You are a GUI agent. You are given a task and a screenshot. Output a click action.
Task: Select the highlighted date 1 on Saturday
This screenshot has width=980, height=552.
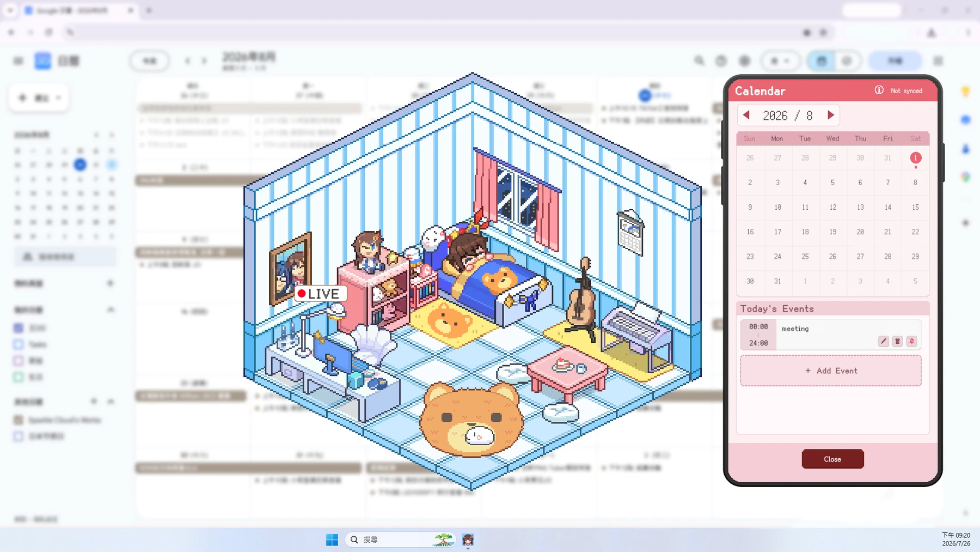[915, 158]
